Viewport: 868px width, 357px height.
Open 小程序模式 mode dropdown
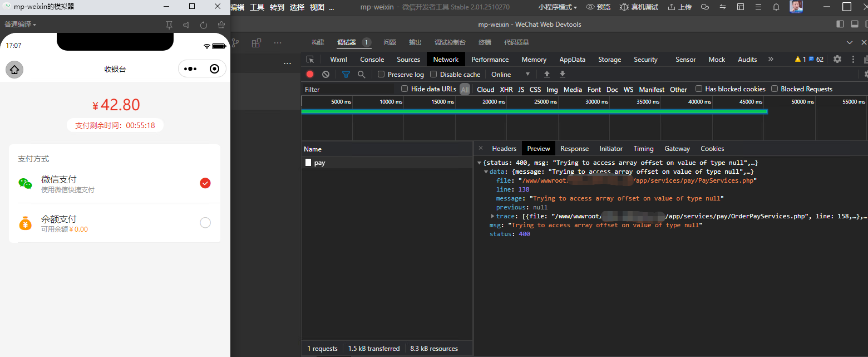click(x=558, y=7)
